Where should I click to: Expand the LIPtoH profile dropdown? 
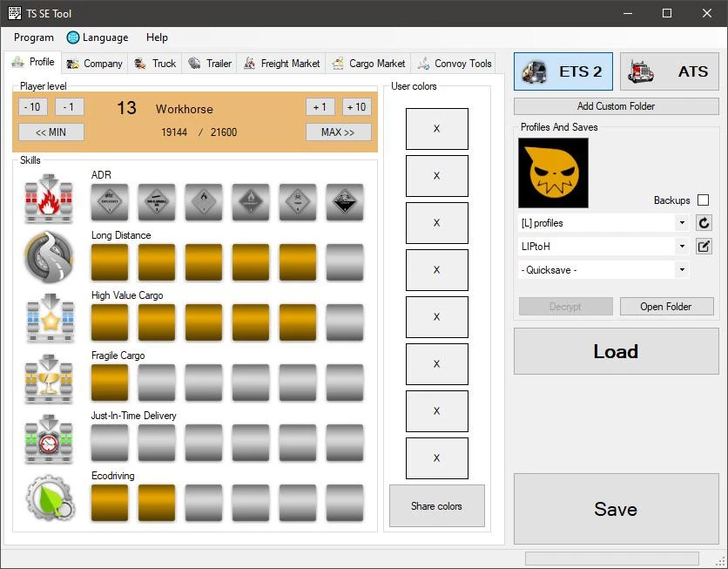pyautogui.click(x=603, y=247)
